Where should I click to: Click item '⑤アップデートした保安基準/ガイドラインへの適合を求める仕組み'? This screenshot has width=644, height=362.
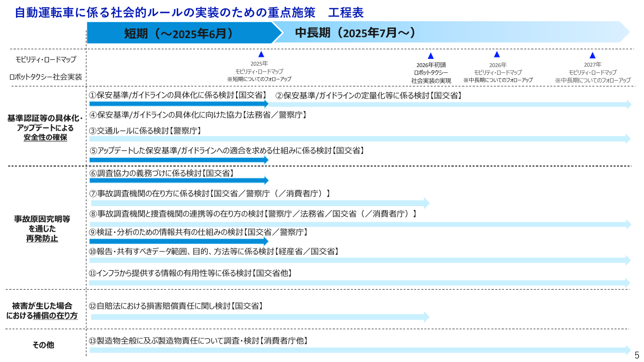(226, 151)
